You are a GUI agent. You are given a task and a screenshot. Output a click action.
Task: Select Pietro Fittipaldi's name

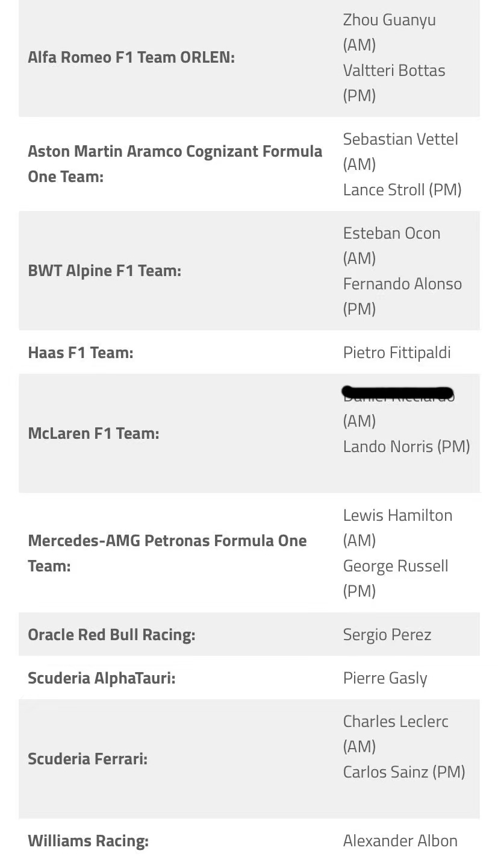pyautogui.click(x=397, y=353)
